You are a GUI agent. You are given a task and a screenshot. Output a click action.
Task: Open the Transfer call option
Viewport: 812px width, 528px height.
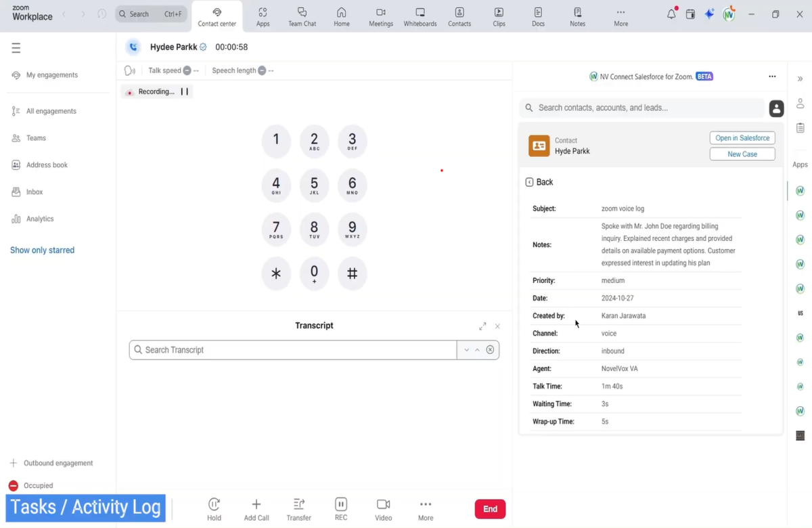(x=298, y=504)
